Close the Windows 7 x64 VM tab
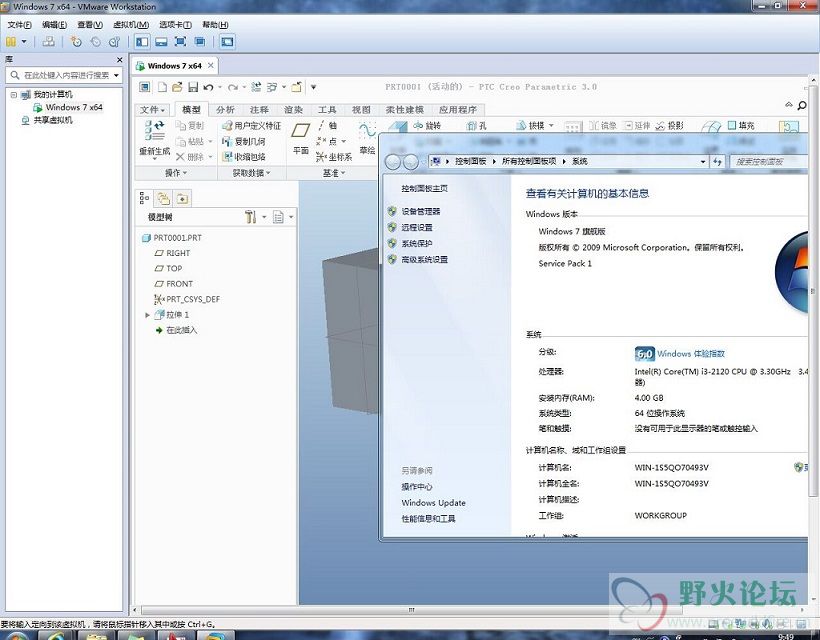This screenshot has width=820, height=640. (x=210, y=65)
